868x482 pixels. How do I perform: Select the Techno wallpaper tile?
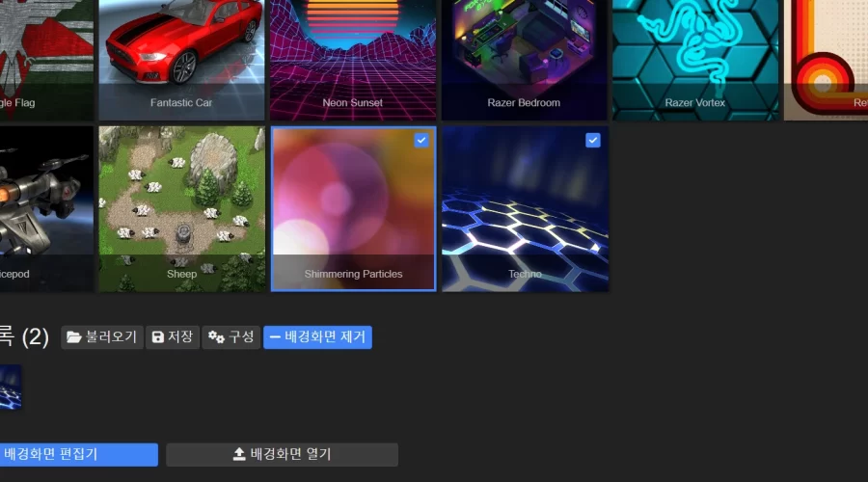525,208
